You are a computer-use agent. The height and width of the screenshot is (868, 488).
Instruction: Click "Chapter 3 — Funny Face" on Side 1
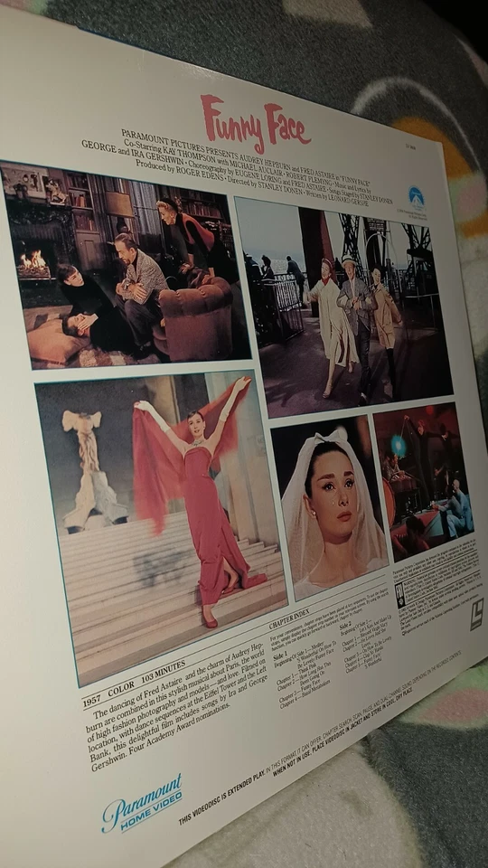pyautogui.click(x=299, y=689)
